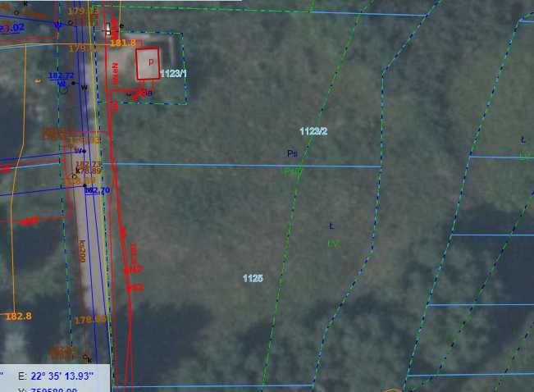Click the blue elevation label 182.72
This screenshot has width=534, height=392.
click(x=62, y=75)
